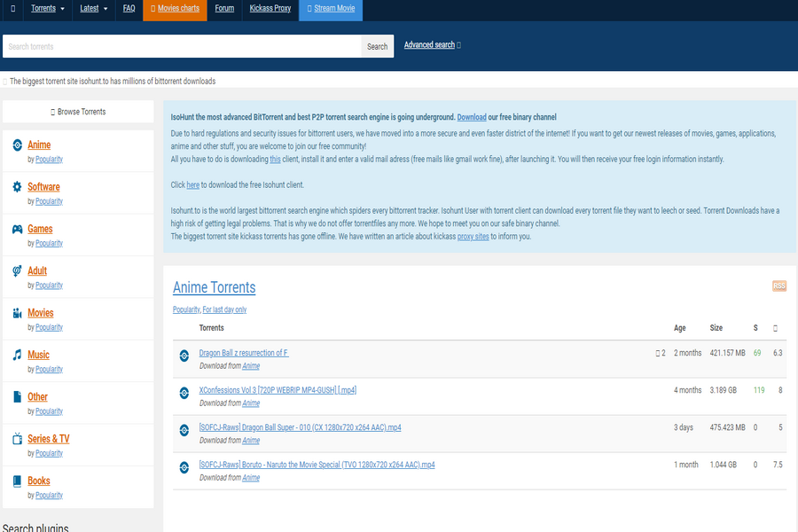Click the Games controller icon

(18, 229)
